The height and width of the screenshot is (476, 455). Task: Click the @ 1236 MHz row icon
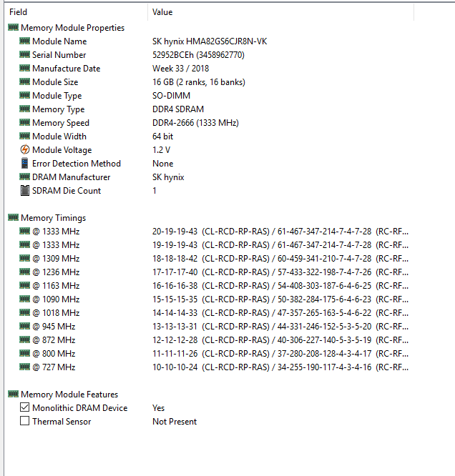click(24, 272)
